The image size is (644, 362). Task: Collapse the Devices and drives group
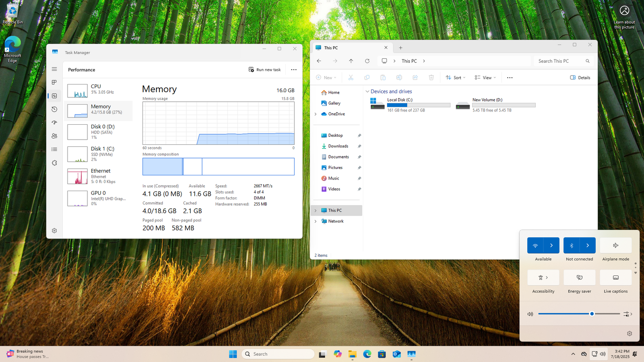coord(367,92)
